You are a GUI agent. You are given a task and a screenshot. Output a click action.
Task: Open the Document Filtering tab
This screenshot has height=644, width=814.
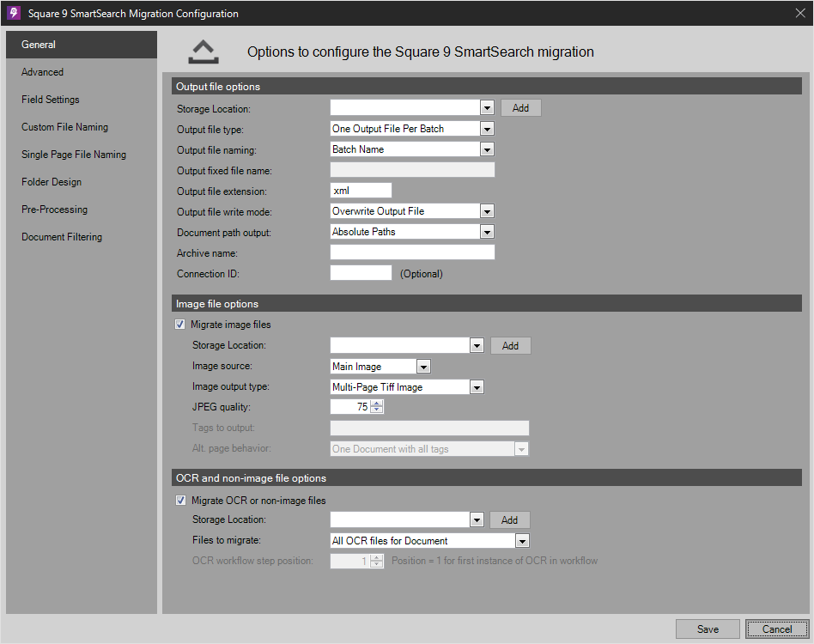tap(82, 237)
